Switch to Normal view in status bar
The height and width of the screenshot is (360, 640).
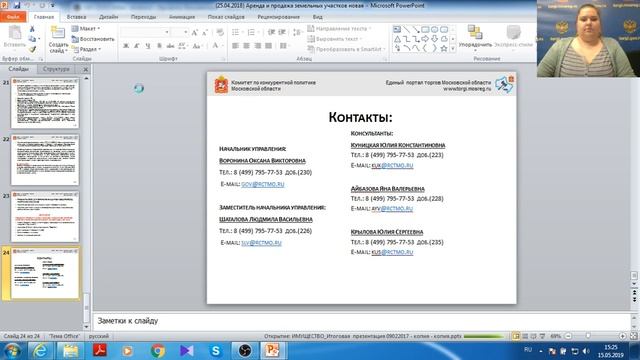[x=516, y=336]
